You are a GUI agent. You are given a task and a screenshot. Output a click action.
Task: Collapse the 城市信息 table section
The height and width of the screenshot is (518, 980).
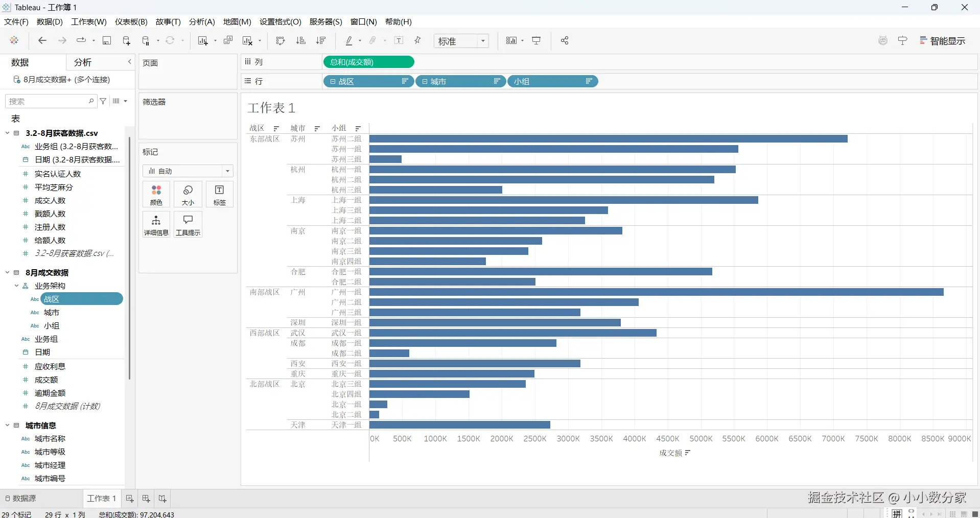point(8,426)
